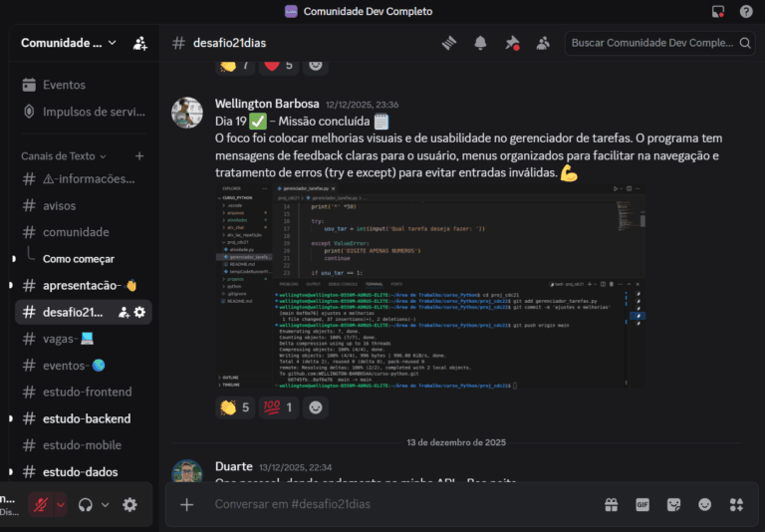Open microphone input options arrow

(61, 505)
